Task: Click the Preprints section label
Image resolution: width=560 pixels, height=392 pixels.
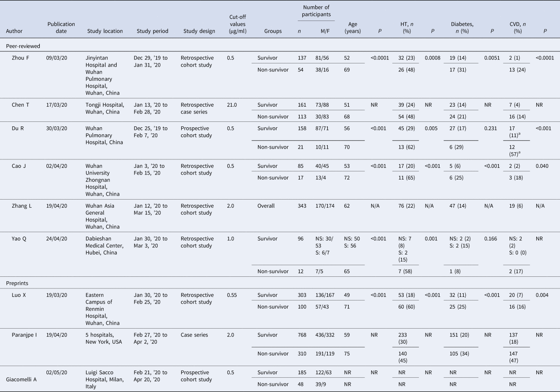Action: 18,283
